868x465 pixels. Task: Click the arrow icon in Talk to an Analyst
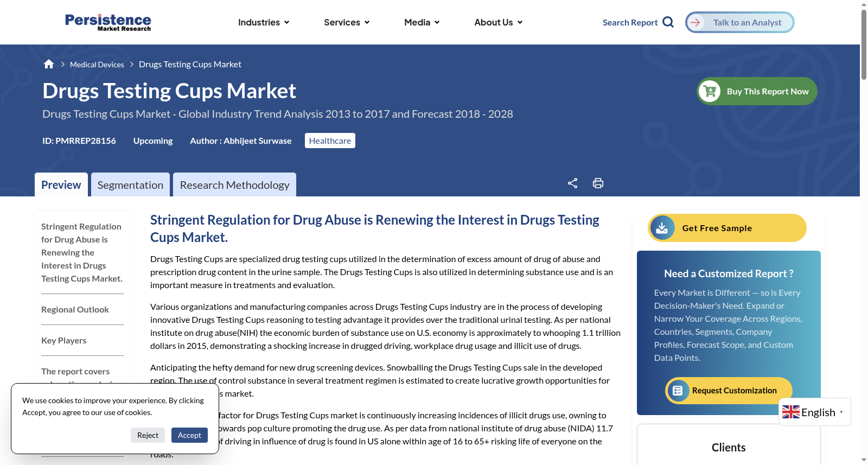[x=695, y=22]
